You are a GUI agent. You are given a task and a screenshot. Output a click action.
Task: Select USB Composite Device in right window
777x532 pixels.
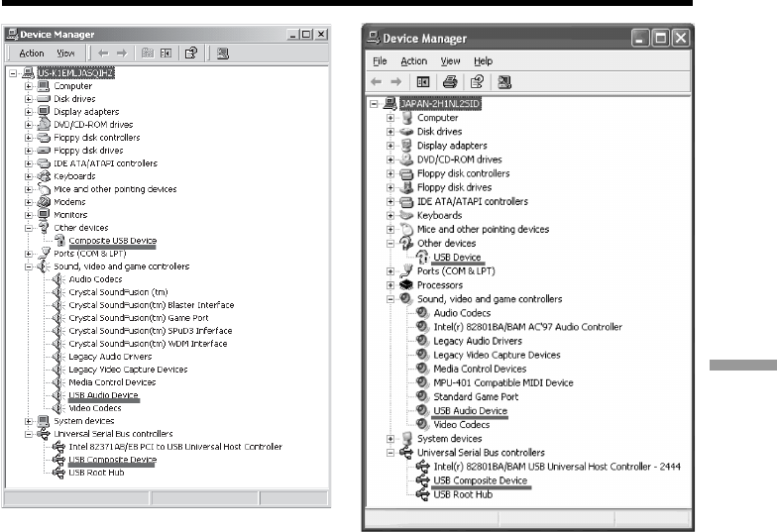[480, 479]
